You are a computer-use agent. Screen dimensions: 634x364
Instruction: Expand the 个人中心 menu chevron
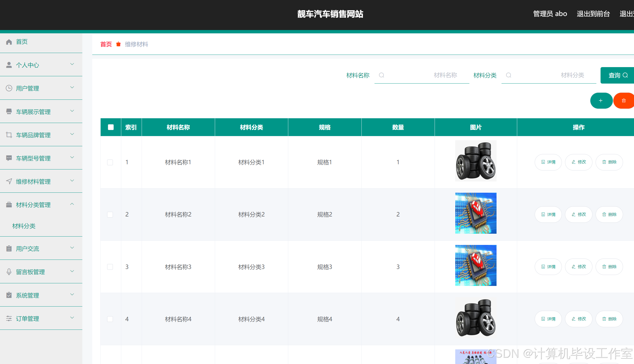pos(72,64)
